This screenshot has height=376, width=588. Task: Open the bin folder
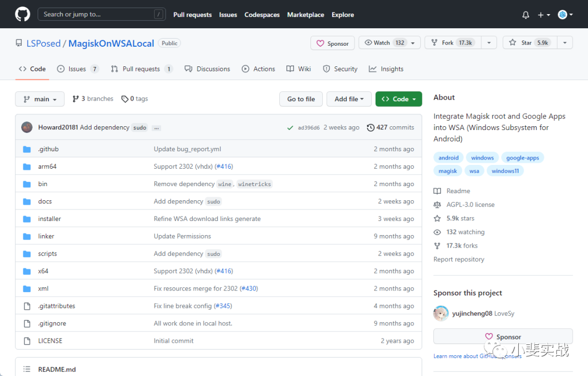click(43, 184)
